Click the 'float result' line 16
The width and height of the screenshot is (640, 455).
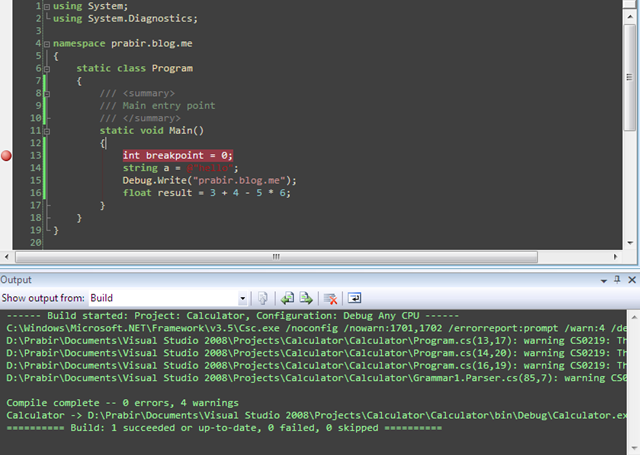(x=207, y=193)
